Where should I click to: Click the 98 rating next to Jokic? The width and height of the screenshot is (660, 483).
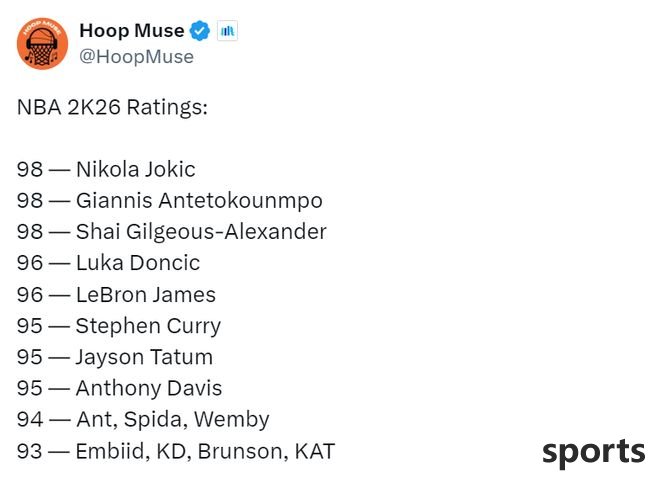pos(30,169)
